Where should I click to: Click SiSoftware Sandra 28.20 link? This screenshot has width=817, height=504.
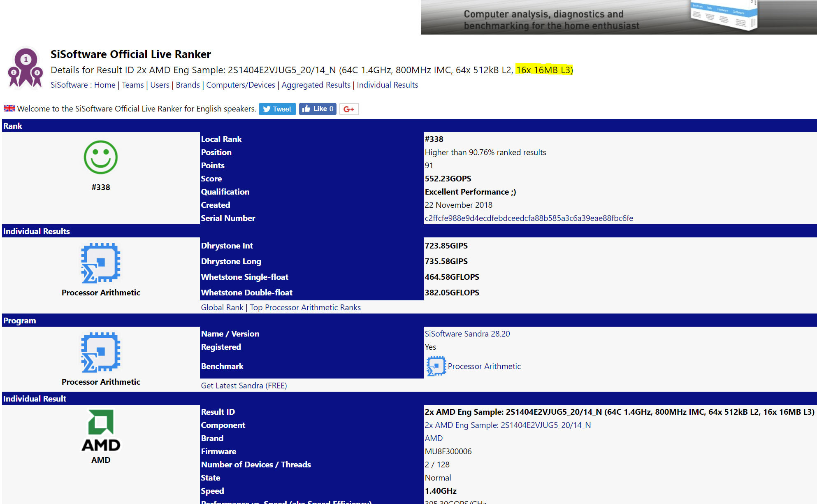click(x=467, y=334)
